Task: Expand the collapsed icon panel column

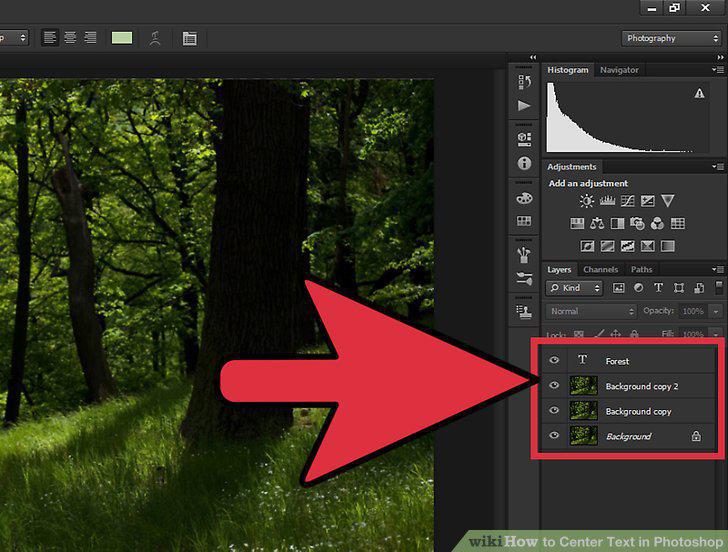Action: pyautogui.click(x=533, y=57)
